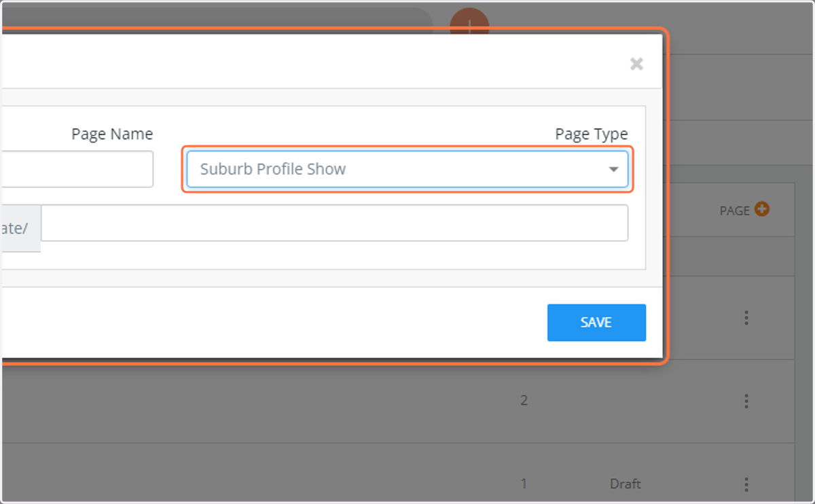The width and height of the screenshot is (815, 504).
Task: Open the three-dot menu in row numbered 2
Action: [x=746, y=401]
